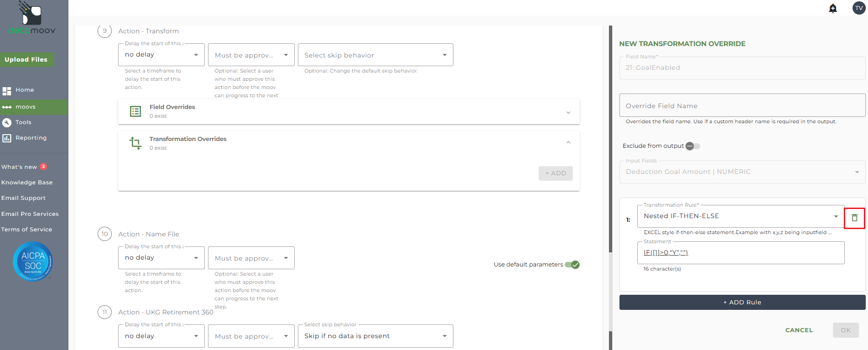This screenshot has height=350, width=868.
Task: Toggle the Exclude from output switch
Action: tap(692, 146)
